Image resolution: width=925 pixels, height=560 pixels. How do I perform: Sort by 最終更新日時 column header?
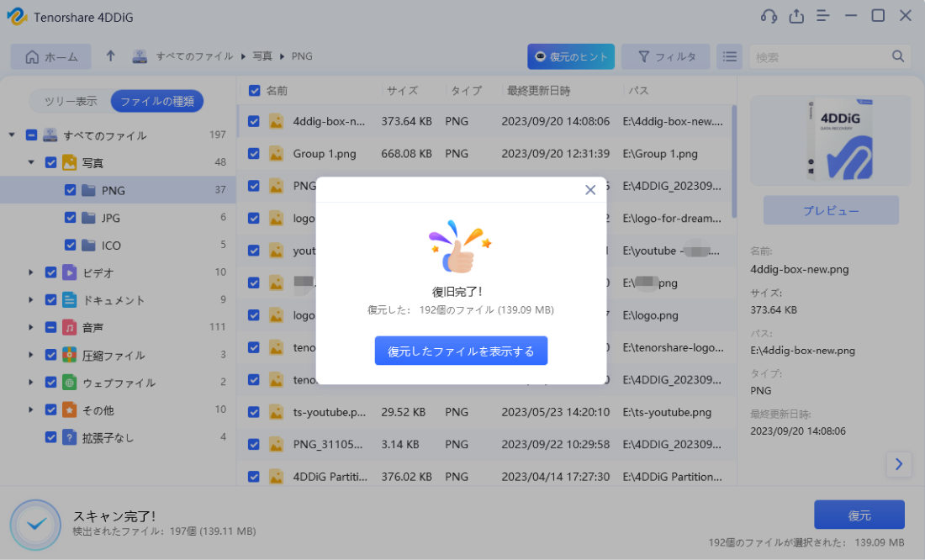(538, 90)
